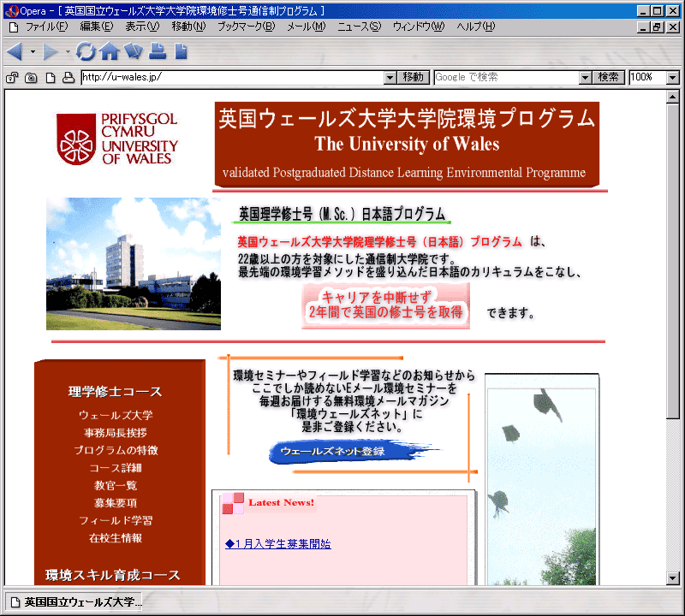Expand the address bar URL dropdown
The width and height of the screenshot is (685, 616).
(x=390, y=78)
